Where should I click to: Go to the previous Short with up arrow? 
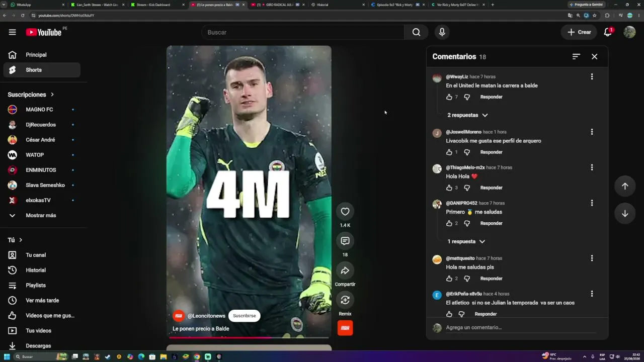point(625,186)
